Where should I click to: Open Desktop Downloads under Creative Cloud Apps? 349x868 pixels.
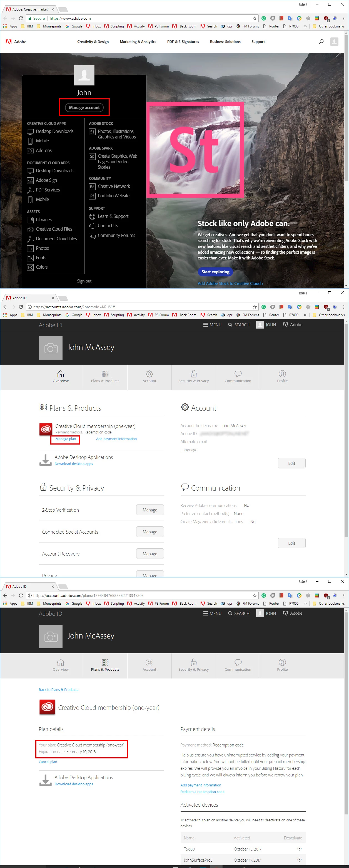50,132
